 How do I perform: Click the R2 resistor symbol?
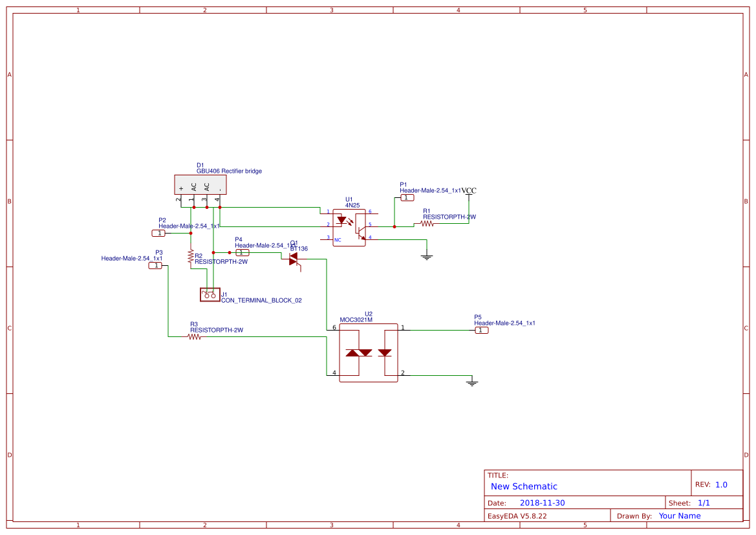pyautogui.click(x=191, y=256)
